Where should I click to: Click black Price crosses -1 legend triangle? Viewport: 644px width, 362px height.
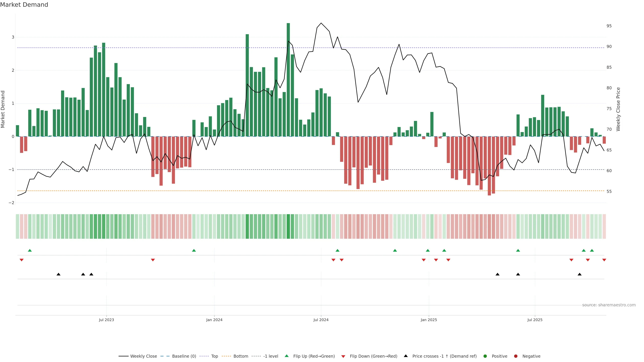click(x=406, y=356)
